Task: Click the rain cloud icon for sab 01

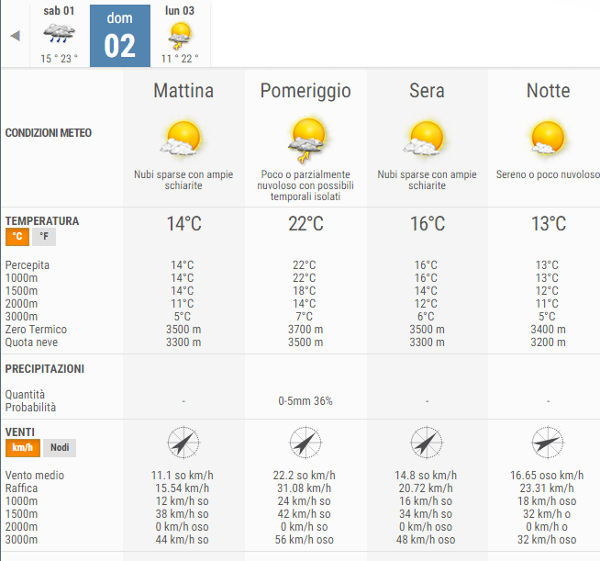Action: click(59, 33)
